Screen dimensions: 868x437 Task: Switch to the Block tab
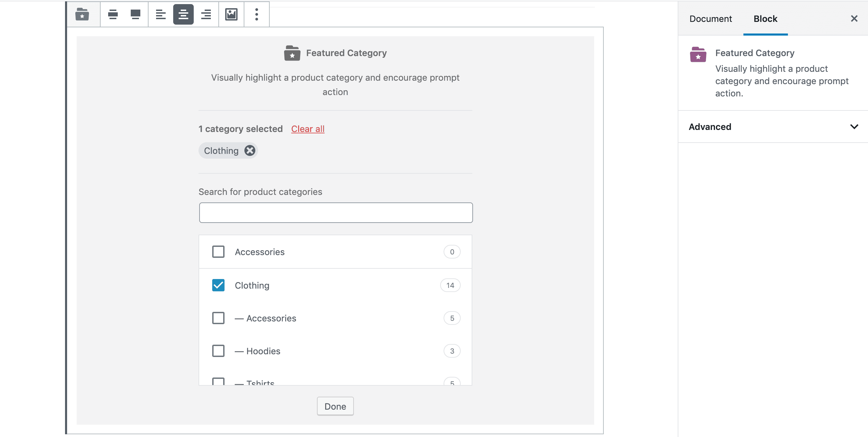click(x=765, y=18)
